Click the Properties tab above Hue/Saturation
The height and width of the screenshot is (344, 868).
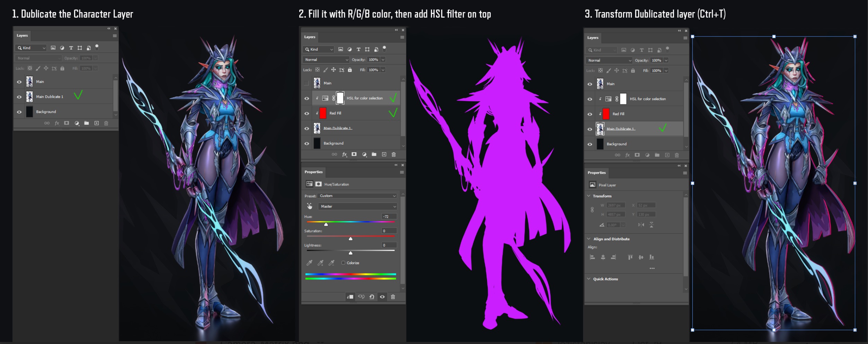pos(313,172)
